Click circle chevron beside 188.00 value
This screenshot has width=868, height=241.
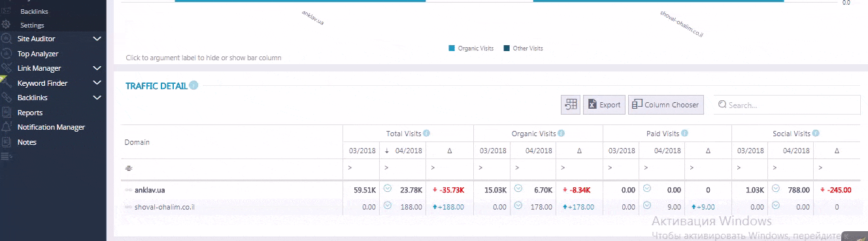tap(387, 206)
